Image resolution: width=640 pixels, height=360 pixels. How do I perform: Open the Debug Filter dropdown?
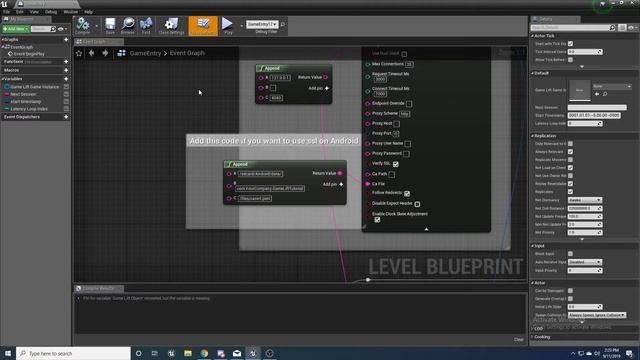tap(262, 24)
